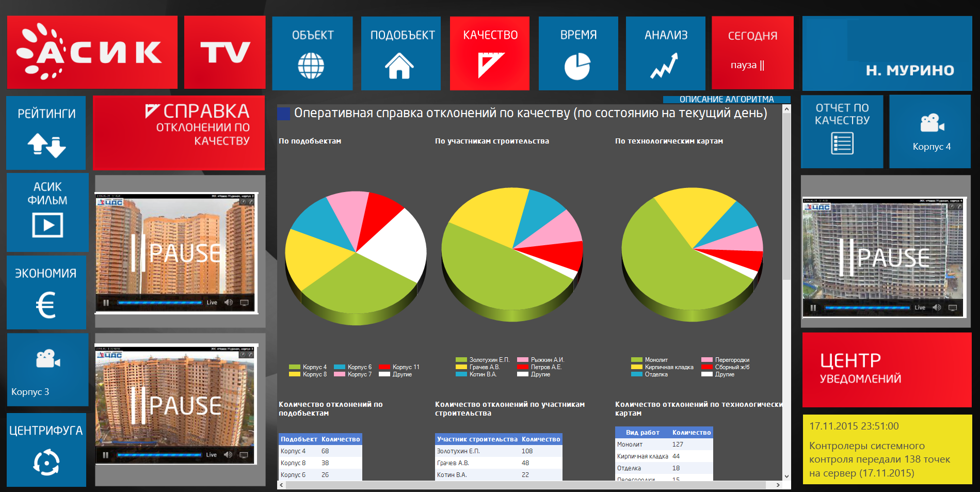The image size is (980, 492).
Task: Mute the bottom-left camera video
Action: 228,455
